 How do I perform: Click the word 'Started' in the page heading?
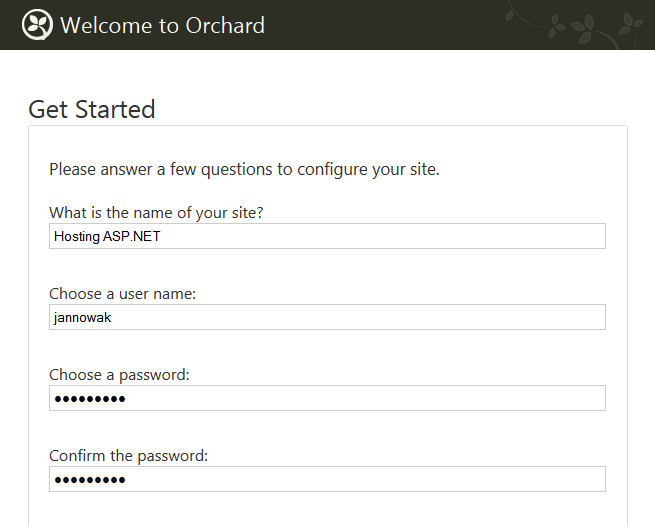(115, 109)
